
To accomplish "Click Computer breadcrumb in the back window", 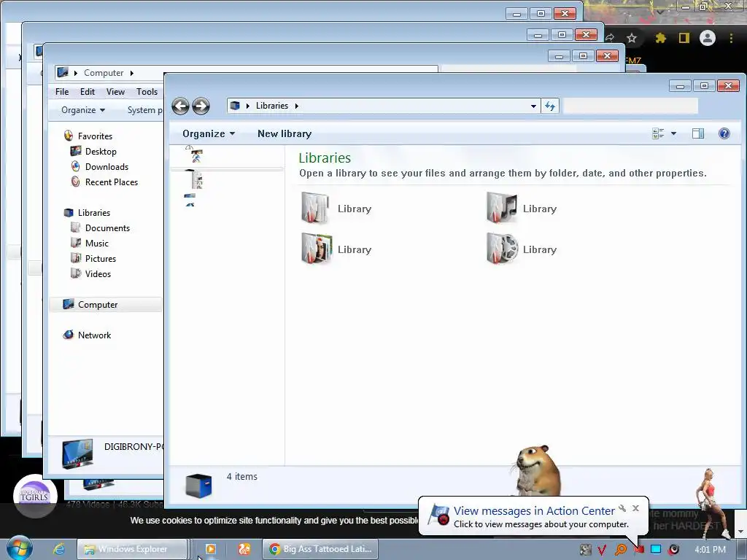I will click(x=104, y=73).
